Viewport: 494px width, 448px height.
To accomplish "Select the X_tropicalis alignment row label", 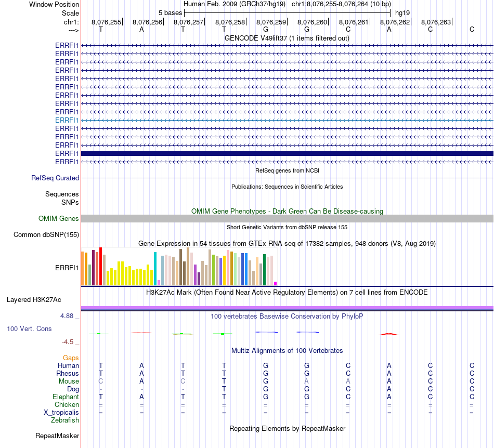I will point(61,413).
